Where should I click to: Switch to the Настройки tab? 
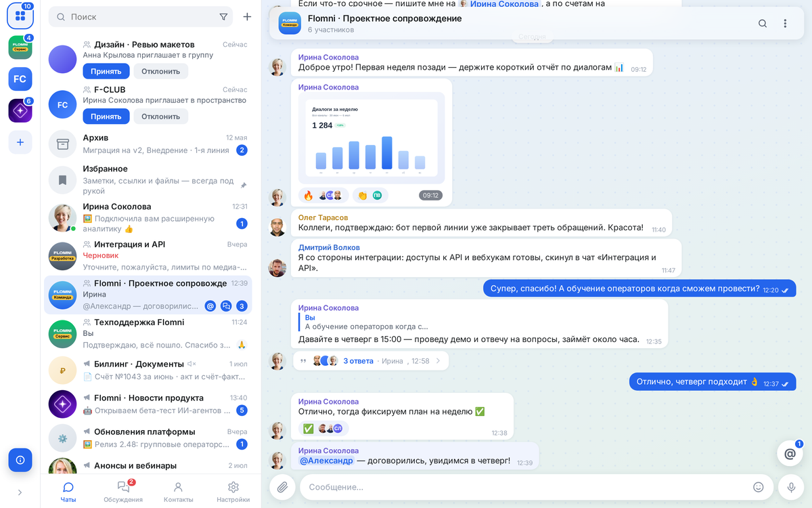pyautogui.click(x=233, y=492)
